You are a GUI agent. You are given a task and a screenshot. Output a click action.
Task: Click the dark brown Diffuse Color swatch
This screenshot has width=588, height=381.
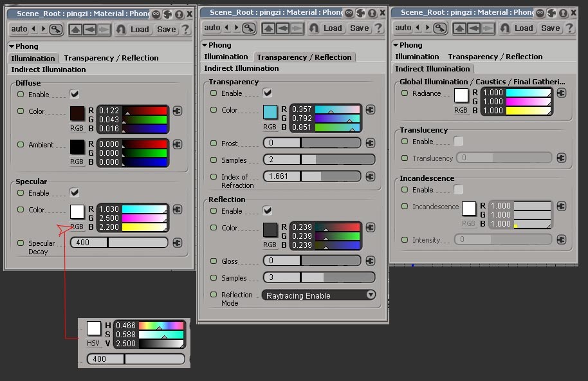(77, 113)
